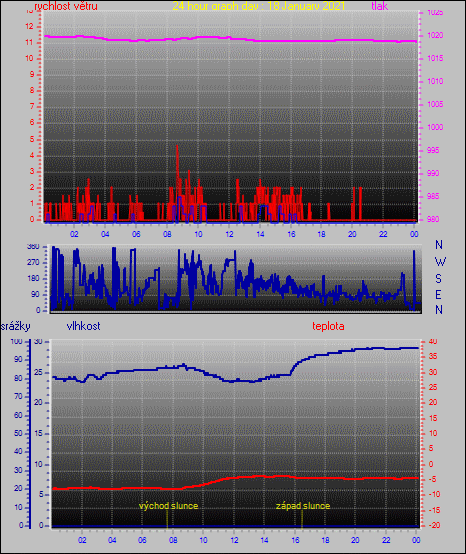Click the 'srážky' rainfall label
The height and width of the screenshot is (554, 466).
(16, 326)
